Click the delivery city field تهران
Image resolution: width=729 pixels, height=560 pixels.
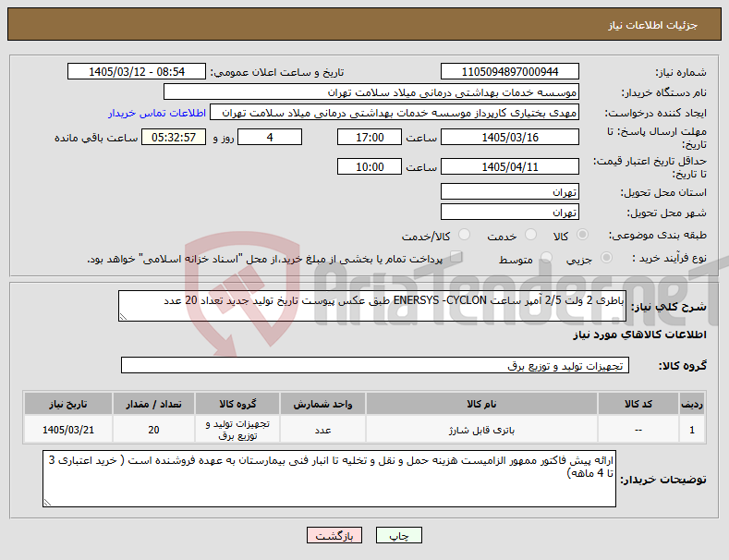509,213
